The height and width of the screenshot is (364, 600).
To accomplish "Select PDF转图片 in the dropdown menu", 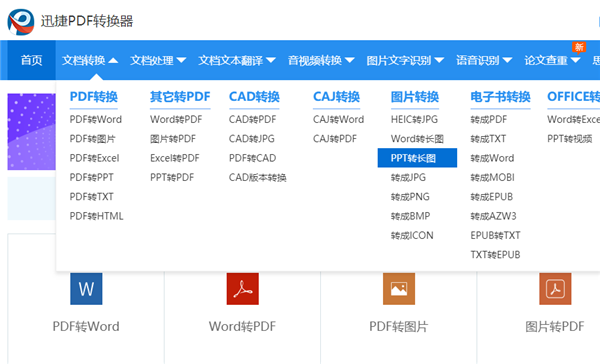I will pos(93,139).
